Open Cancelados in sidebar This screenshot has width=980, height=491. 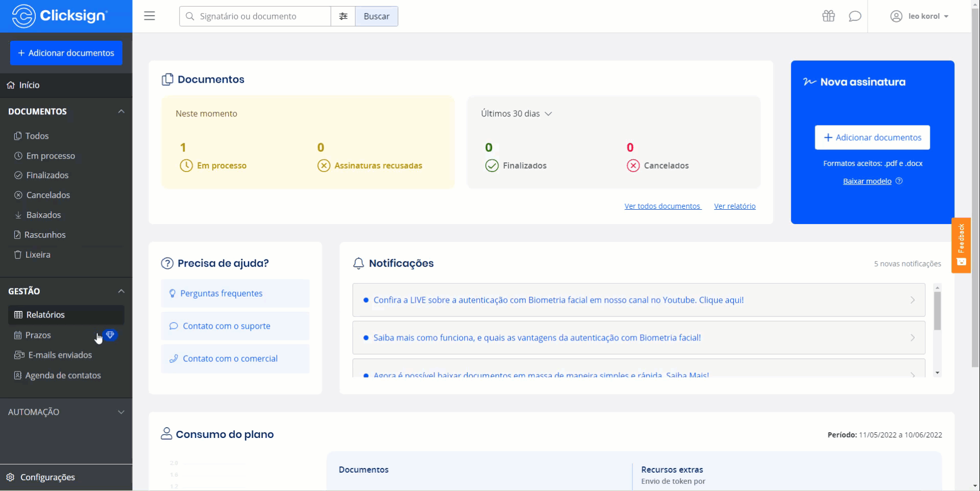[66, 195]
